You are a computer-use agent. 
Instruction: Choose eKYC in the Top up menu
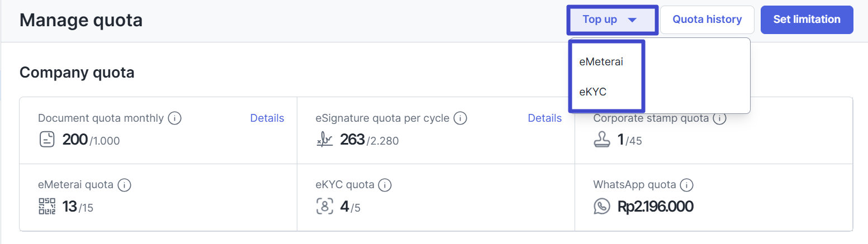pos(593,92)
